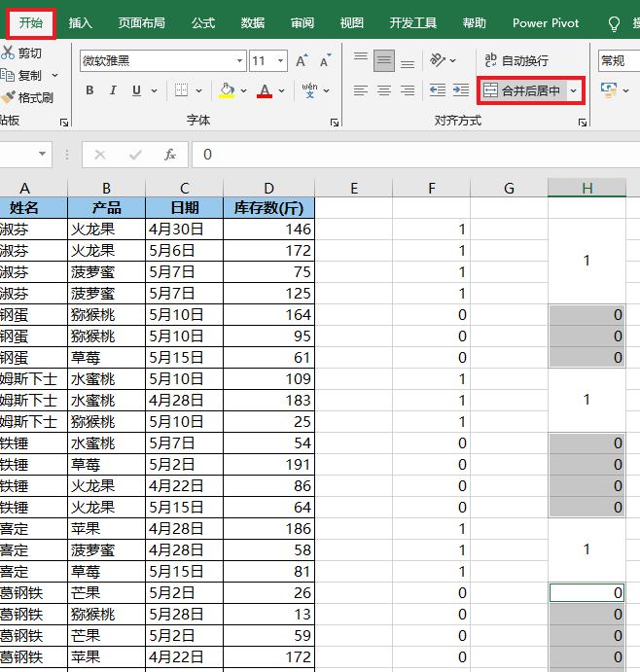Open the 常规 number format box

point(619,61)
